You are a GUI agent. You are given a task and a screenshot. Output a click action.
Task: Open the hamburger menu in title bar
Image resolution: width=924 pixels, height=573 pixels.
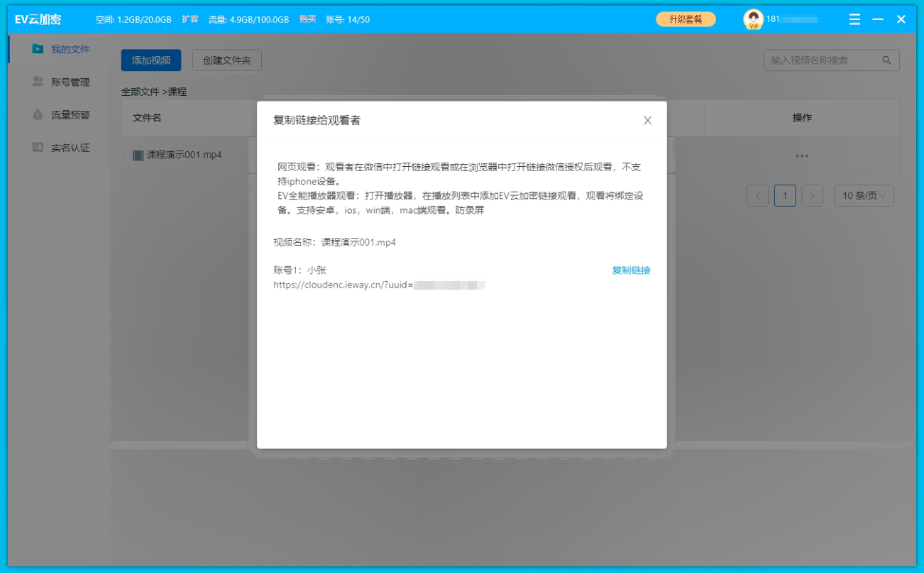point(855,19)
